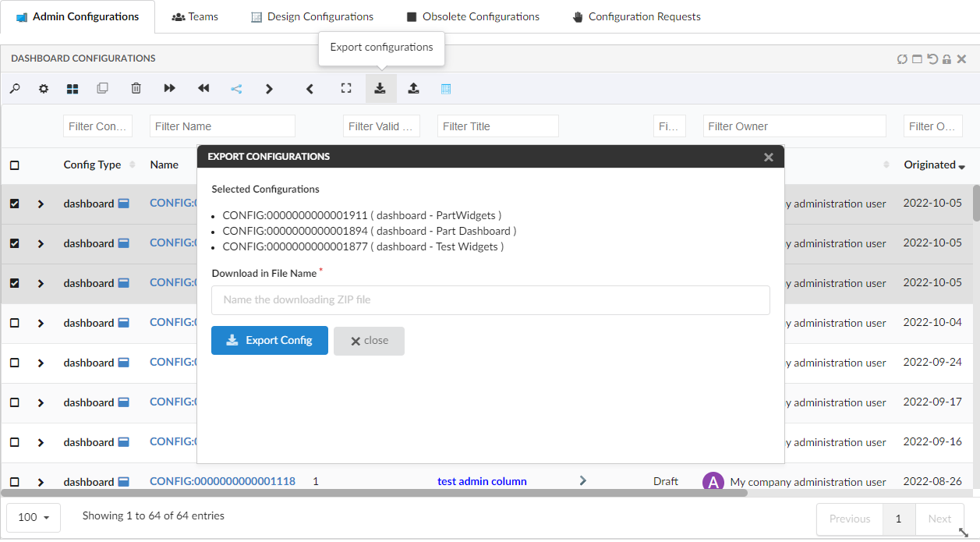
Task: Click the search magnifier icon in toolbar
Action: coord(15,89)
